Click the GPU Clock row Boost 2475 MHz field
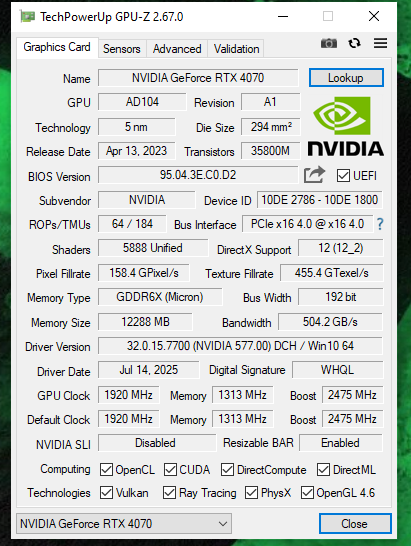The width and height of the screenshot is (411, 546). (x=352, y=395)
